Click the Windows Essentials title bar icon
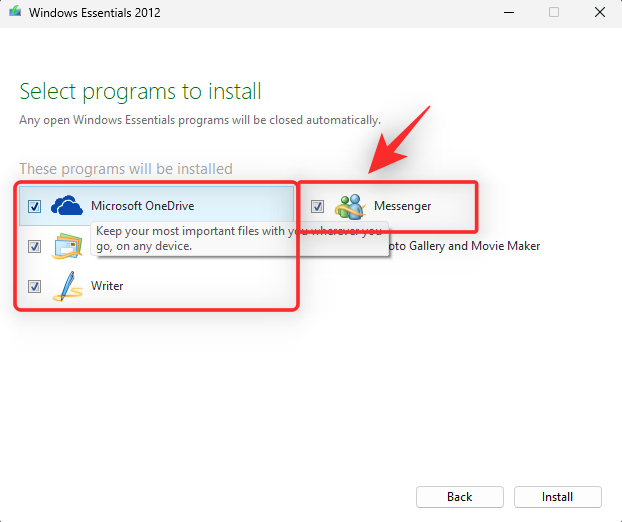This screenshot has height=522, width=622. [x=15, y=12]
